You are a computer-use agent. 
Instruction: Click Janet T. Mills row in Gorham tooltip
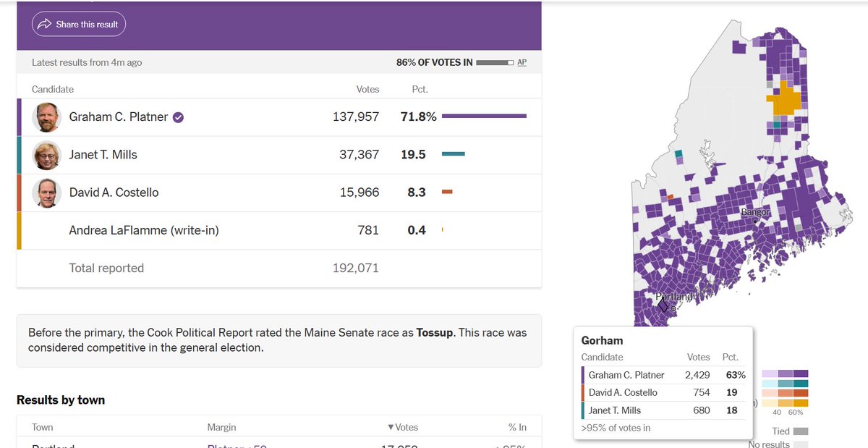coord(663,410)
